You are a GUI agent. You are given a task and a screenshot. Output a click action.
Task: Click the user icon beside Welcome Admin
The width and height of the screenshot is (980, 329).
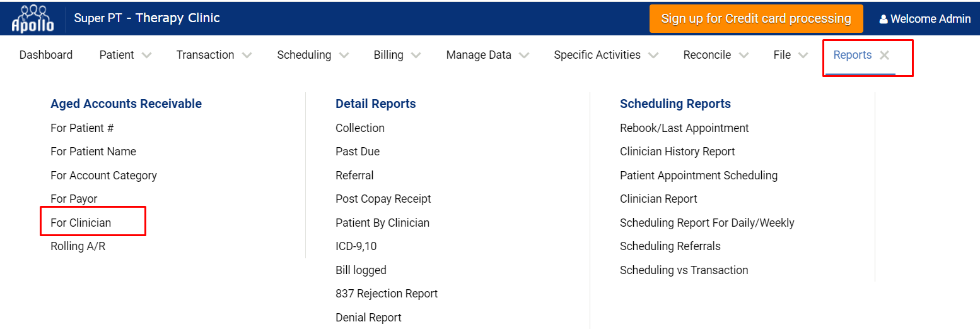884,20
